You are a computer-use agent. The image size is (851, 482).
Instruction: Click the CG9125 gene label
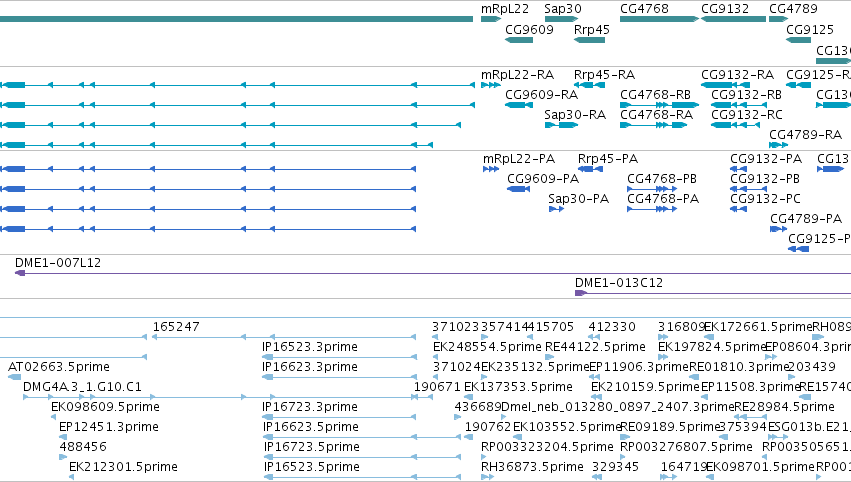pos(810,29)
